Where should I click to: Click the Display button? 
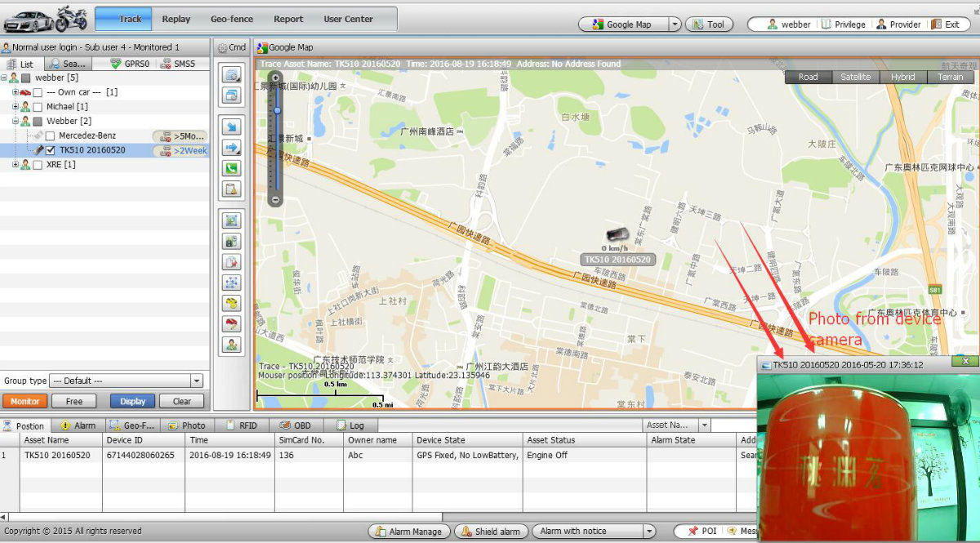point(133,401)
